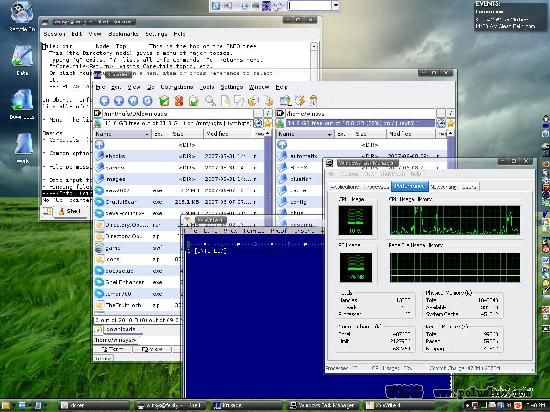Switch to the Networking tab in Task Manager

pos(443,187)
